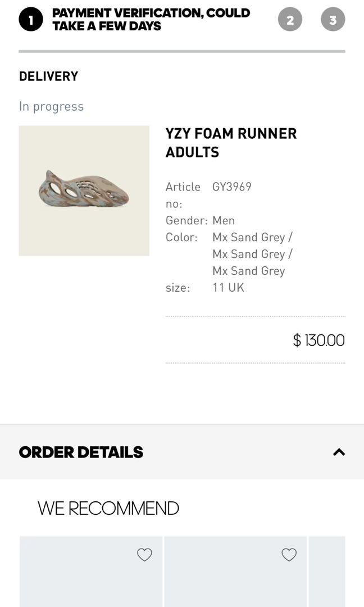Click the delivery progress bar
The image size is (364, 607).
[x=182, y=51]
